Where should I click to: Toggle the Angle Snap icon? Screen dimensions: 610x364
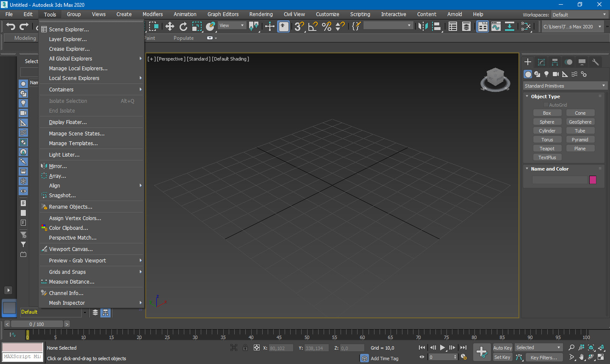(313, 27)
